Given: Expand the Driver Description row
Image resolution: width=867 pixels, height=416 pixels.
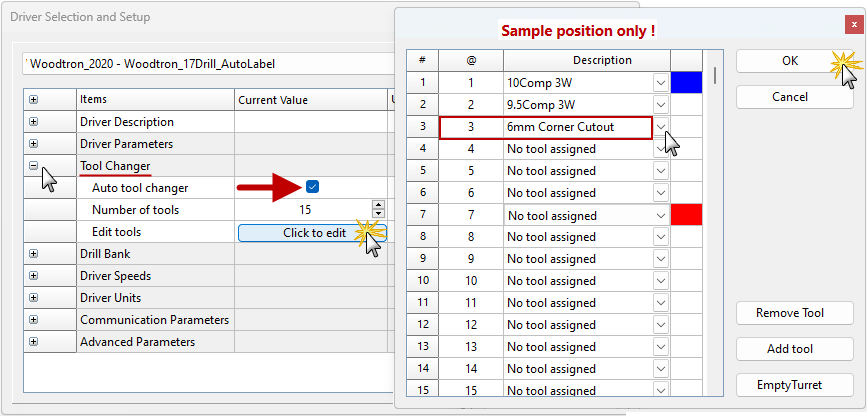Looking at the screenshot, I should tap(34, 122).
